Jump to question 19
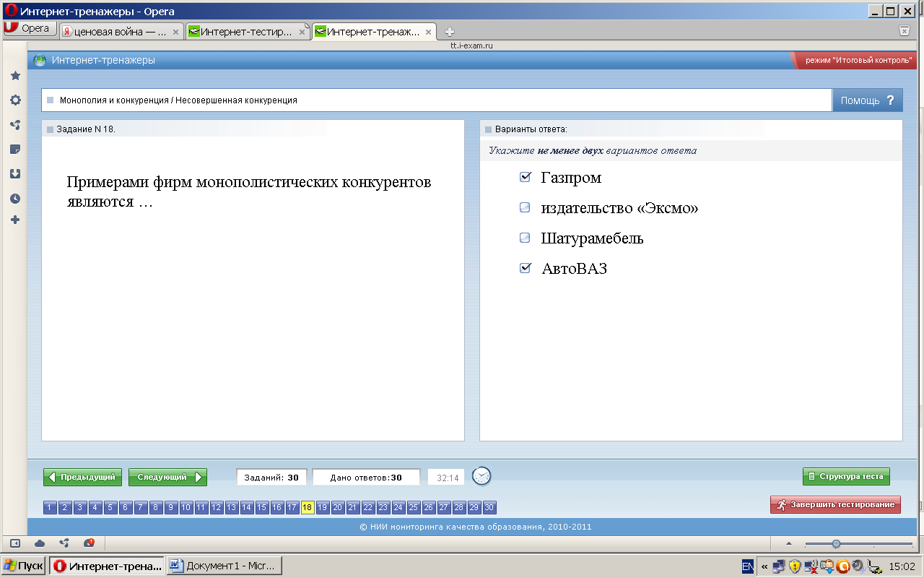 (323, 507)
